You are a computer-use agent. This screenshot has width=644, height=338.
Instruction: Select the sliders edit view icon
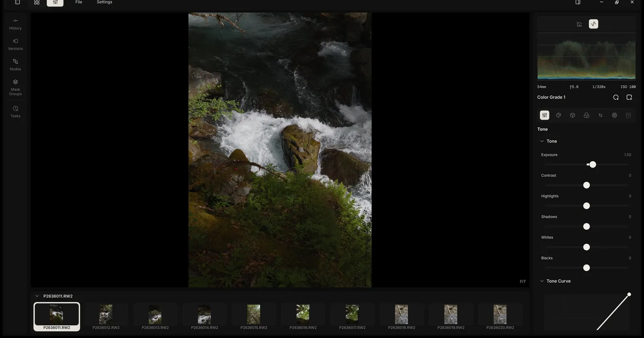pyautogui.click(x=55, y=2)
